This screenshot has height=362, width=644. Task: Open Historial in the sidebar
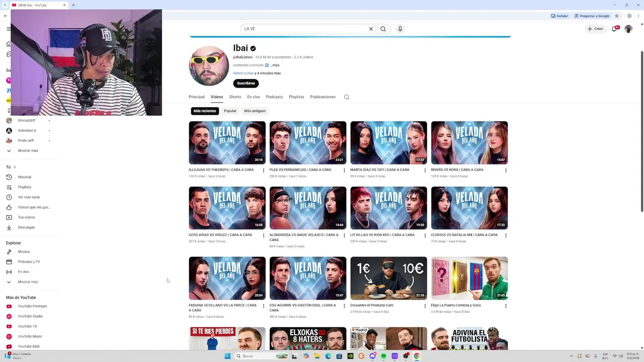point(25,177)
